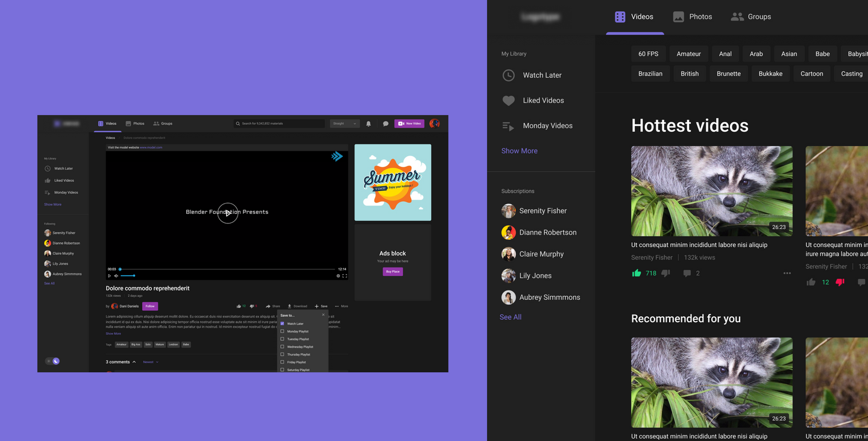This screenshot has width=868, height=441.
Task: Toggle the dark mode moon switch
Action: click(x=55, y=361)
